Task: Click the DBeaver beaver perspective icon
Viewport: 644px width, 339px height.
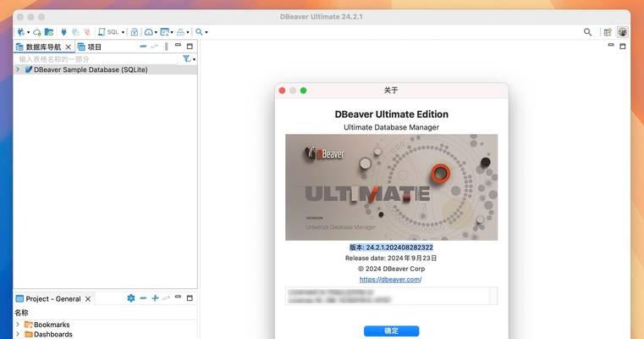Action: [x=623, y=31]
